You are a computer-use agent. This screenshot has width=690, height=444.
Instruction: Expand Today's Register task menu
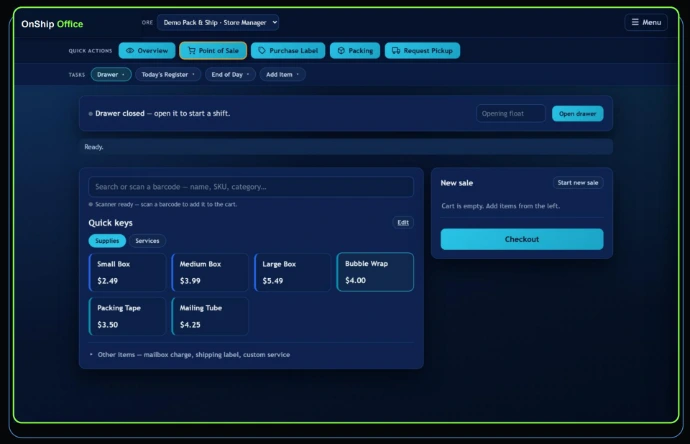168,74
